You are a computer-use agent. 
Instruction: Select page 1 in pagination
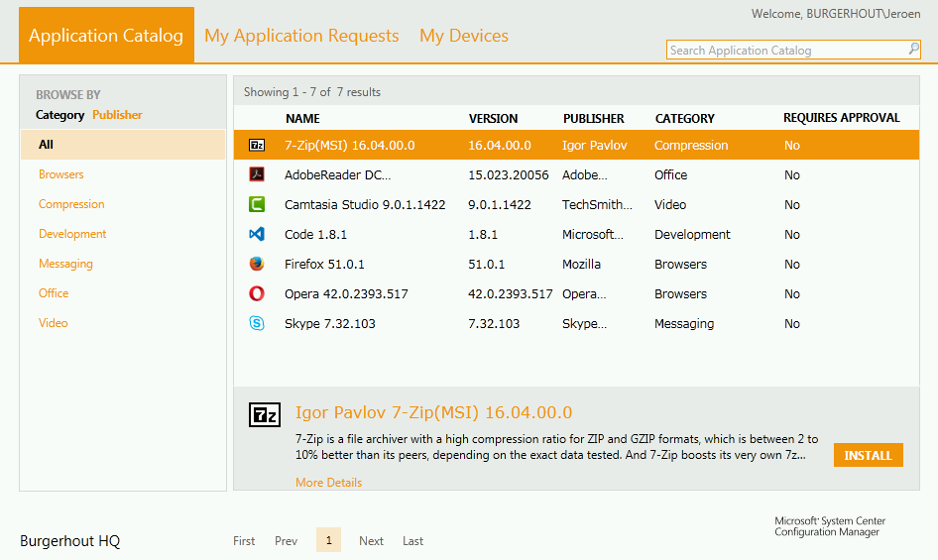[x=328, y=540]
